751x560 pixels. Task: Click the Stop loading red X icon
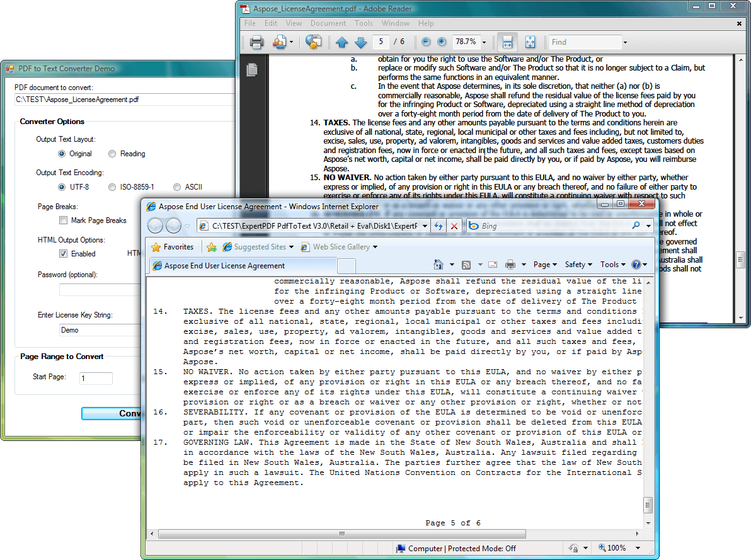454,226
